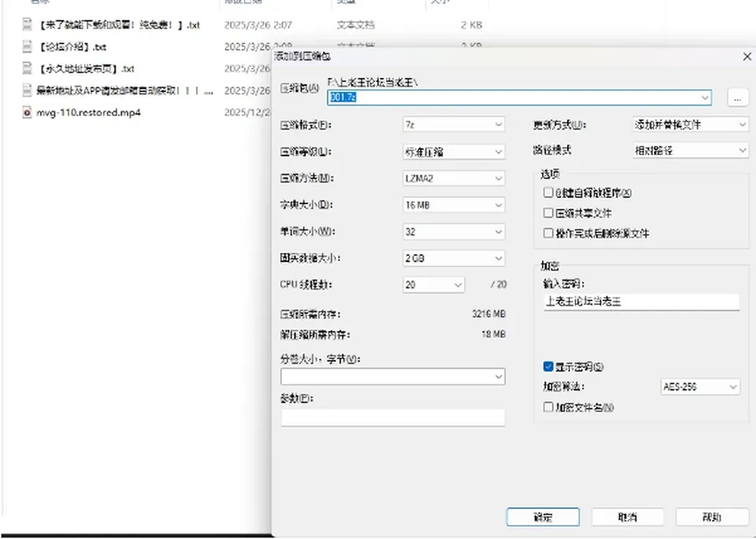Screen dimensions: 756x539
Task: Click the mvg-110.restored.mp4 video file icon
Action: [27, 113]
